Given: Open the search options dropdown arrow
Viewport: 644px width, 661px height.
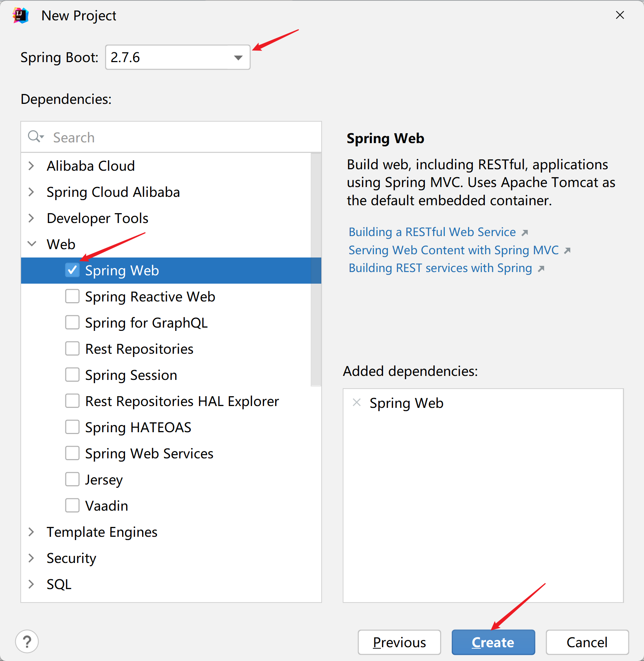Looking at the screenshot, I should tap(42, 137).
